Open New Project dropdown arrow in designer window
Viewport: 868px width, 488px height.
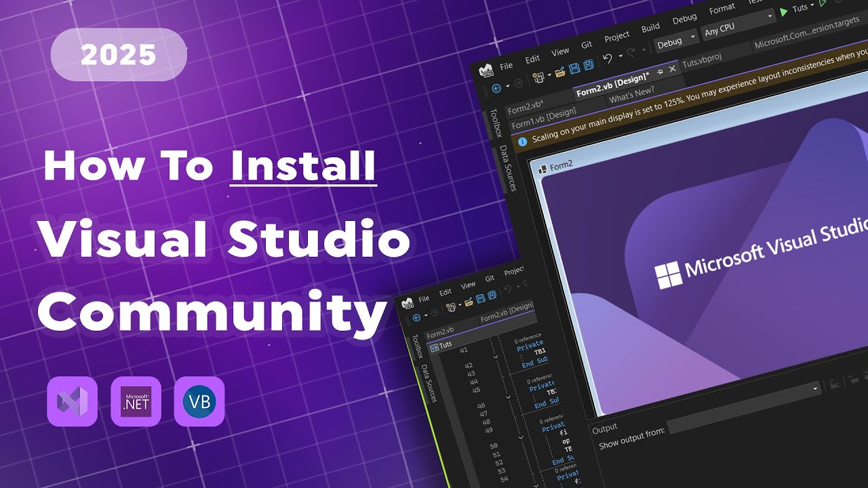coord(549,75)
